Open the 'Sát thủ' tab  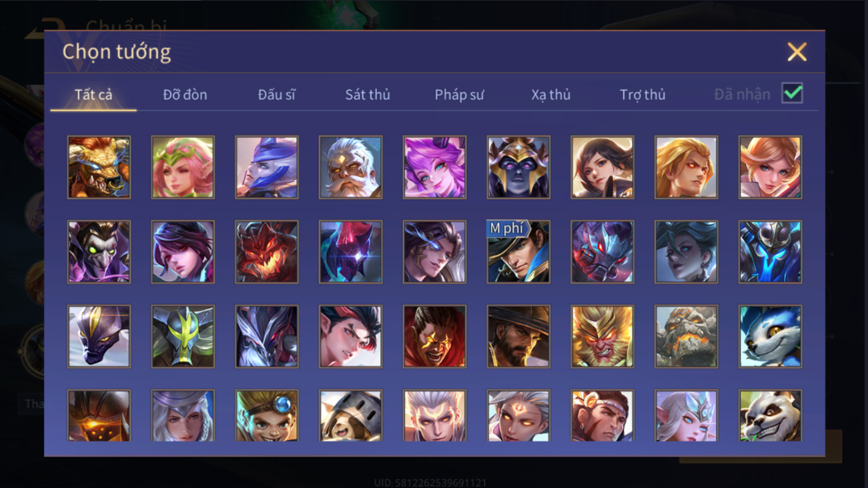[x=368, y=95]
